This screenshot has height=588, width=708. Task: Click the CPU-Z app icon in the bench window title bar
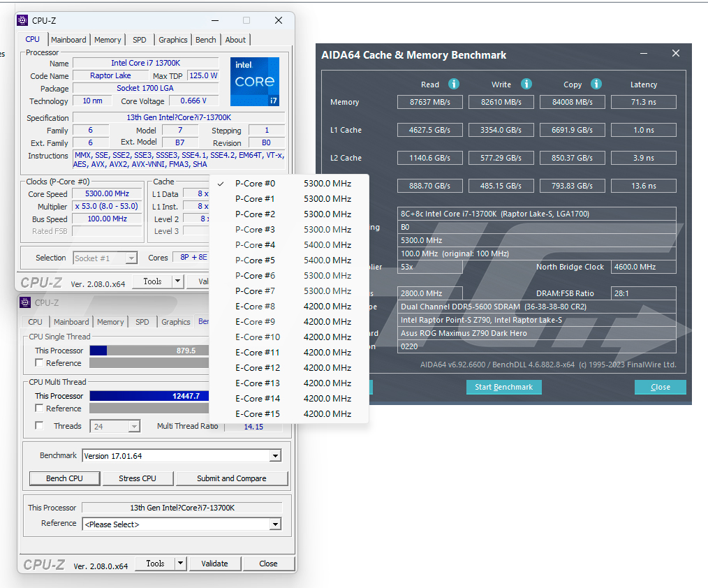tap(25, 302)
